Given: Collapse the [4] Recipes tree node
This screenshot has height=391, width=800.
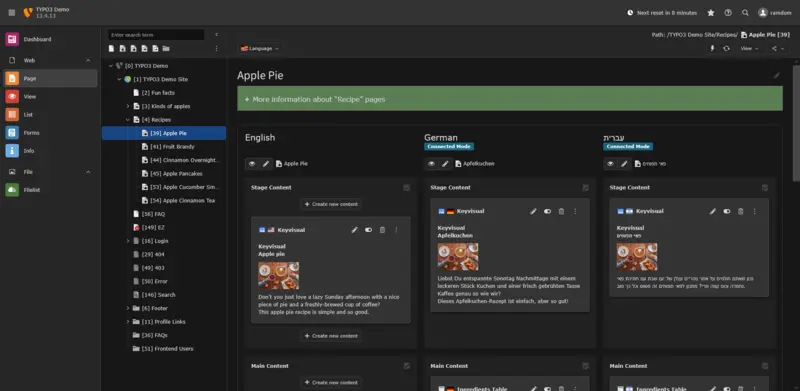Looking at the screenshot, I should click(128, 119).
